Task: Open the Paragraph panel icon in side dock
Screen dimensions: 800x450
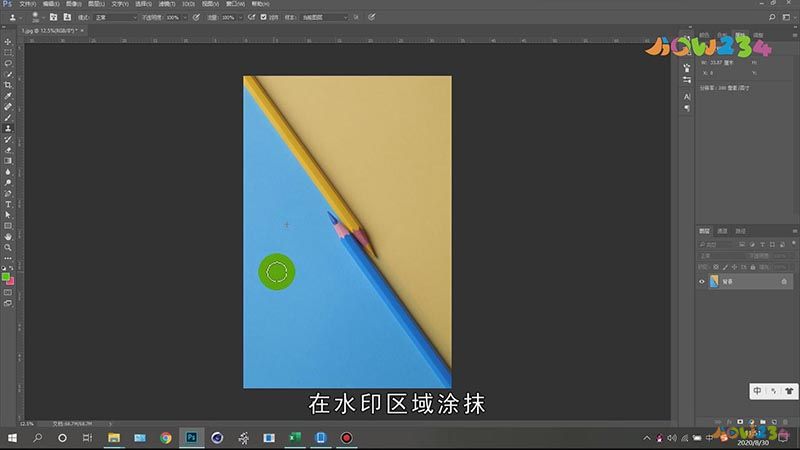Action: (x=687, y=108)
